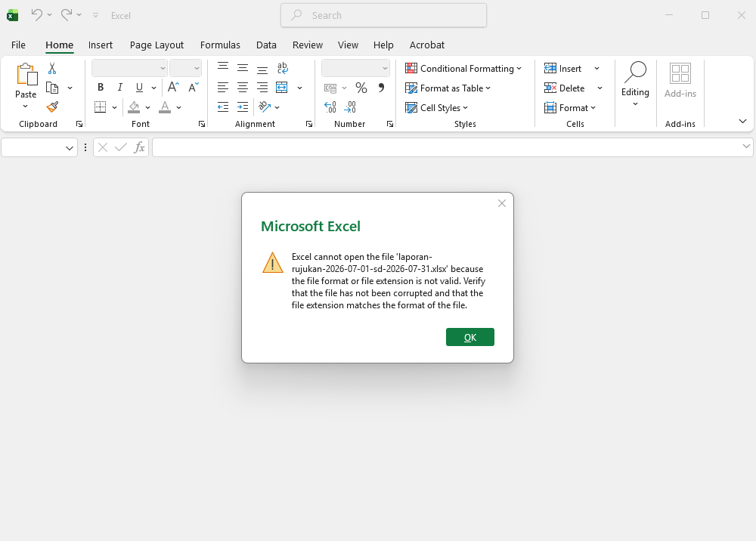
Task: Click the Orientation text angle icon
Action: (264, 107)
